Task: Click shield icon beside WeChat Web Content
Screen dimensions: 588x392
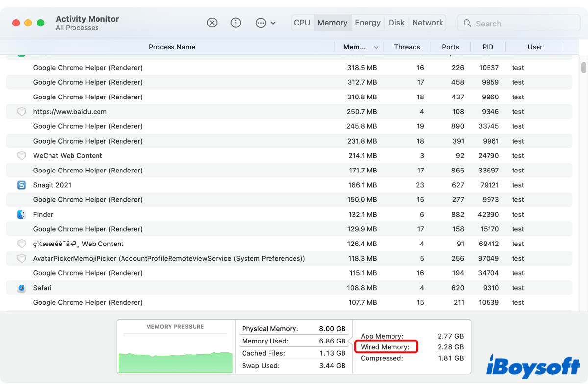Action: 22,155
